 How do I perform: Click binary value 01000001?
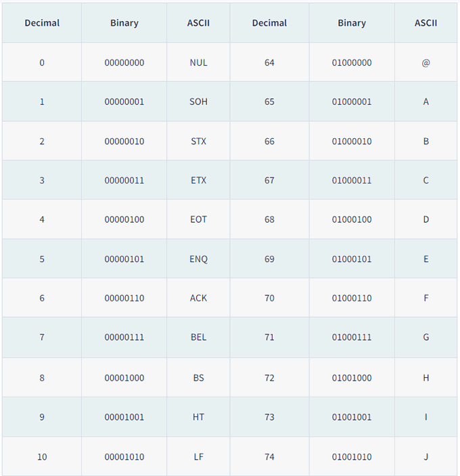point(352,102)
